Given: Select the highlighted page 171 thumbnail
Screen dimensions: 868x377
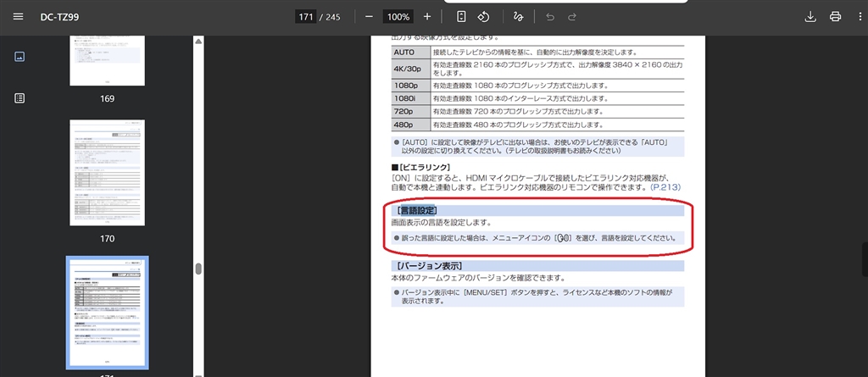Looking at the screenshot, I should tap(107, 313).
